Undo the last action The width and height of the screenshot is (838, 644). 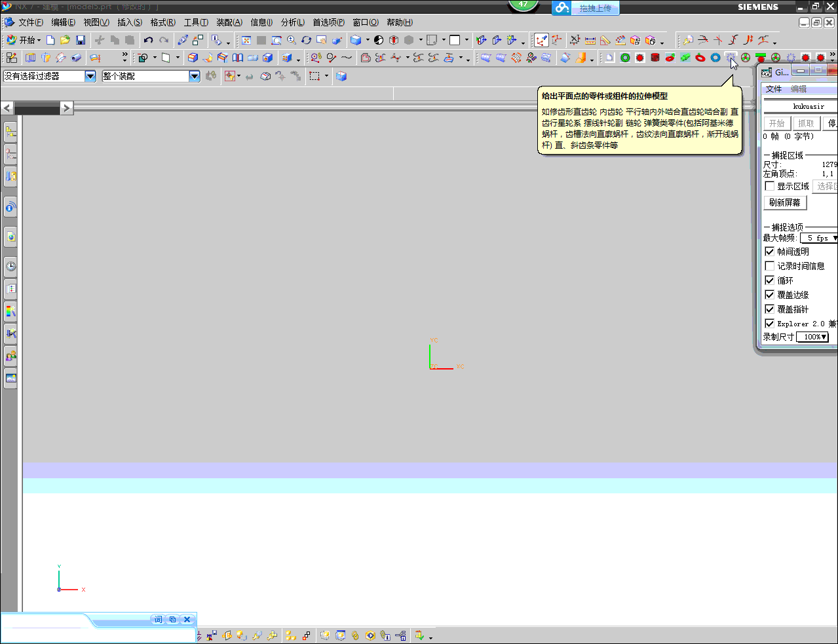pyautogui.click(x=148, y=40)
